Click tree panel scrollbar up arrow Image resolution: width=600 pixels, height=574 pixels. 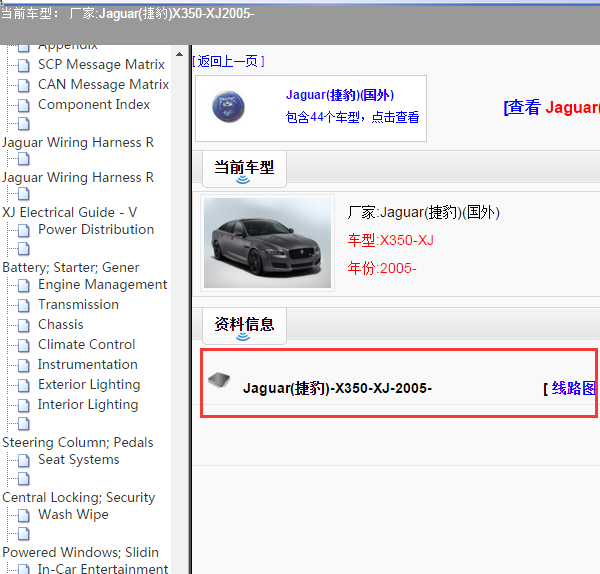(179, 54)
